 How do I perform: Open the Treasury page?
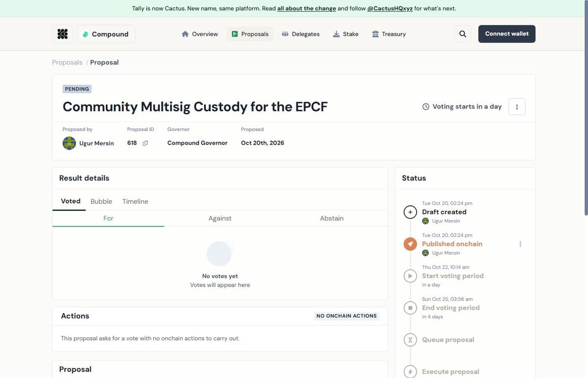point(389,34)
